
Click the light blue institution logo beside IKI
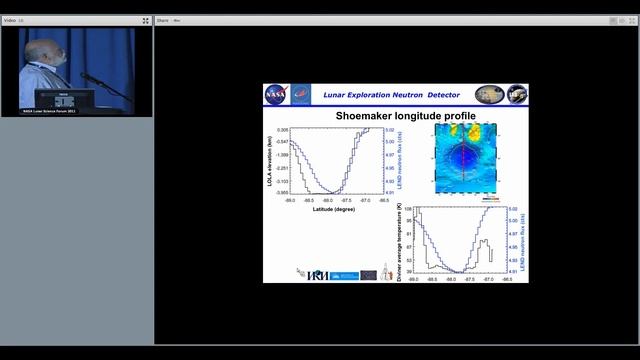344,276
